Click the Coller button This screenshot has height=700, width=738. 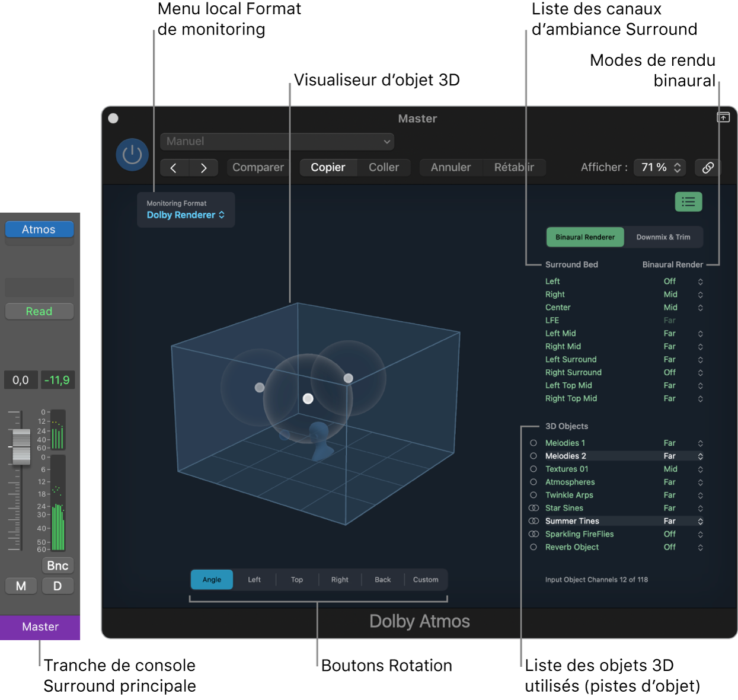point(384,168)
